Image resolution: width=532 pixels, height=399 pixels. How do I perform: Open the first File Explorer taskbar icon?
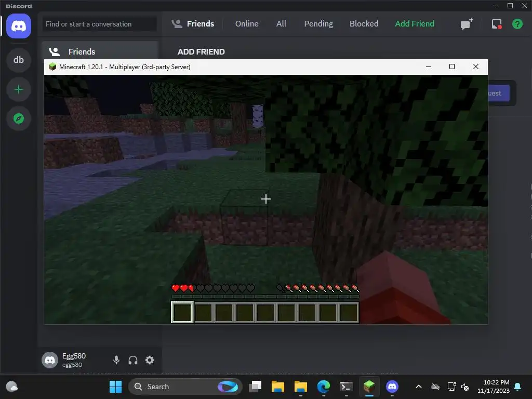coord(277,387)
